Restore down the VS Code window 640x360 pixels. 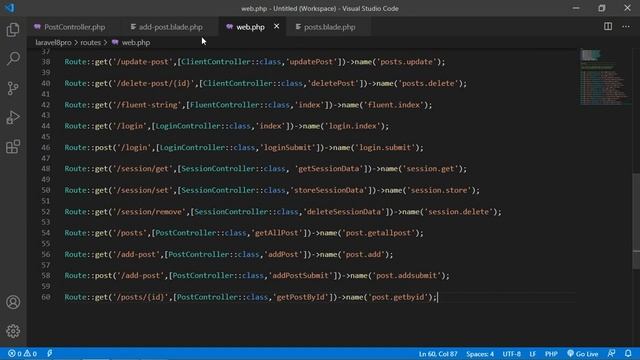[602, 8]
